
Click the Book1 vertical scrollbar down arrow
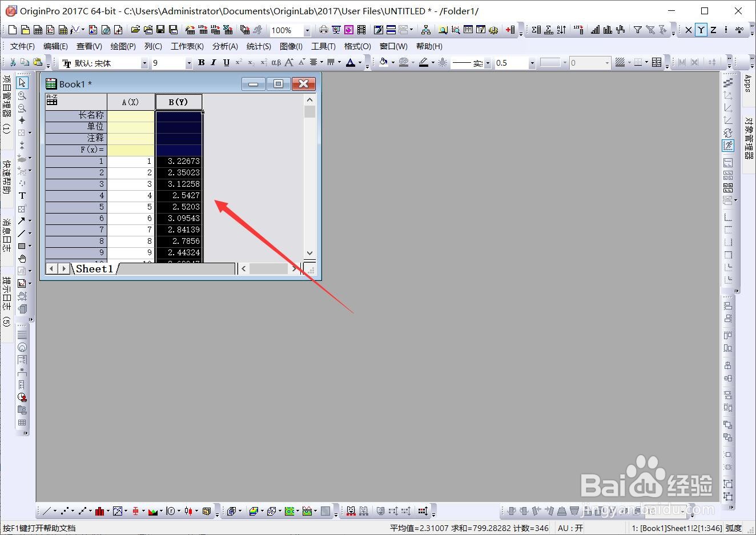pyautogui.click(x=310, y=253)
